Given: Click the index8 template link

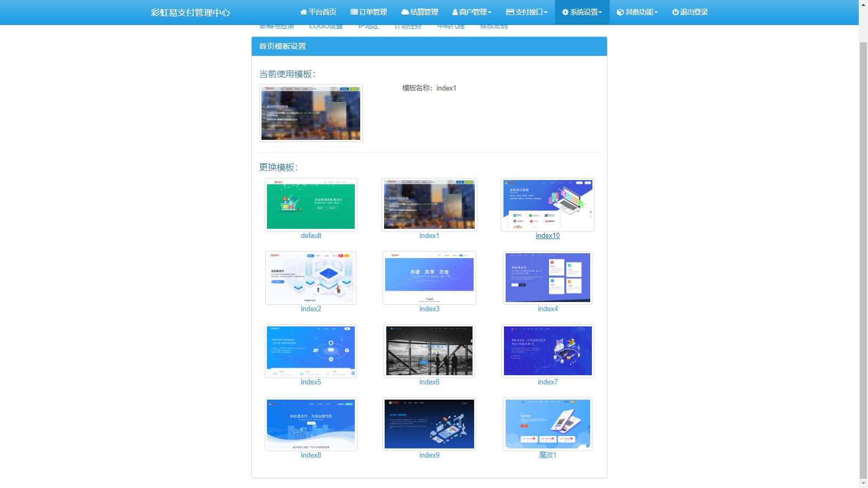Looking at the screenshot, I should pyautogui.click(x=311, y=455).
